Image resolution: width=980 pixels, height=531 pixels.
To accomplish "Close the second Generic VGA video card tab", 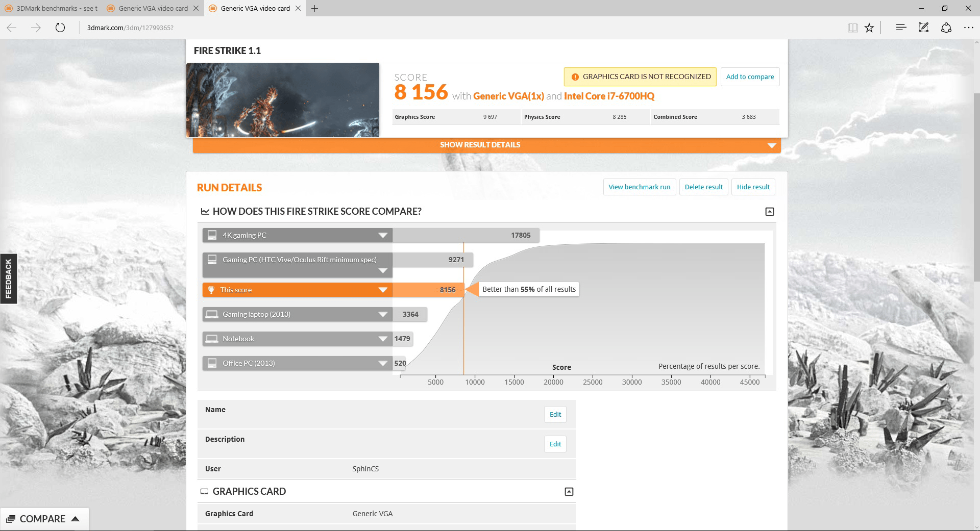I will [x=196, y=8].
